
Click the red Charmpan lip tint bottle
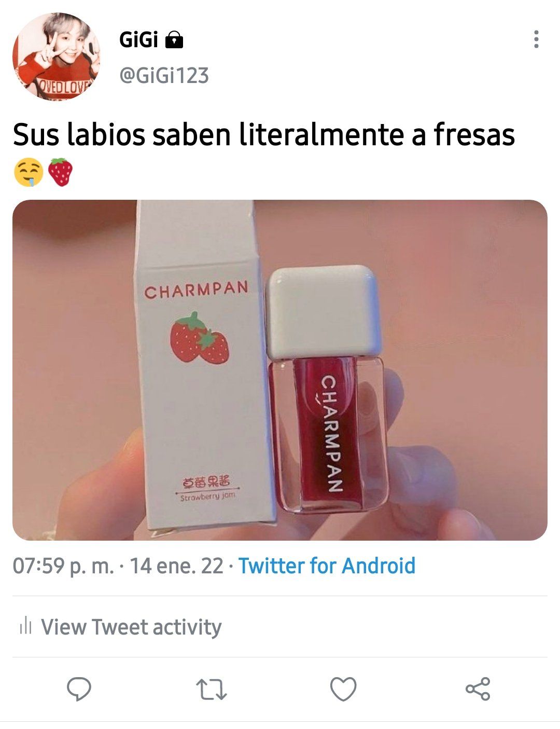point(327,389)
